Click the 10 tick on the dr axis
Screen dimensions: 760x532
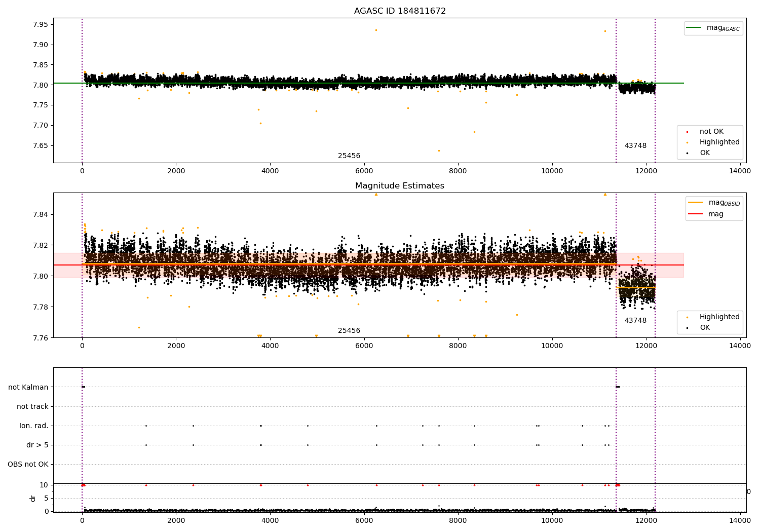click(x=44, y=485)
